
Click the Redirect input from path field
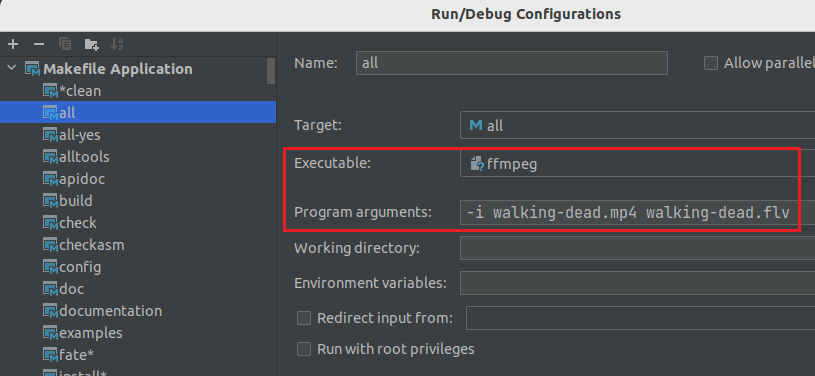coord(640,318)
